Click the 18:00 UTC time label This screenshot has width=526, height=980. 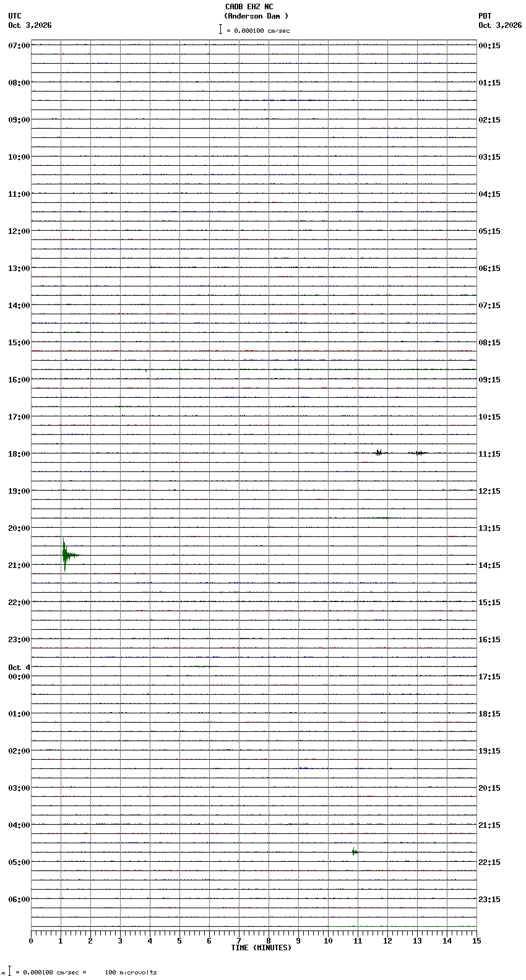point(19,454)
